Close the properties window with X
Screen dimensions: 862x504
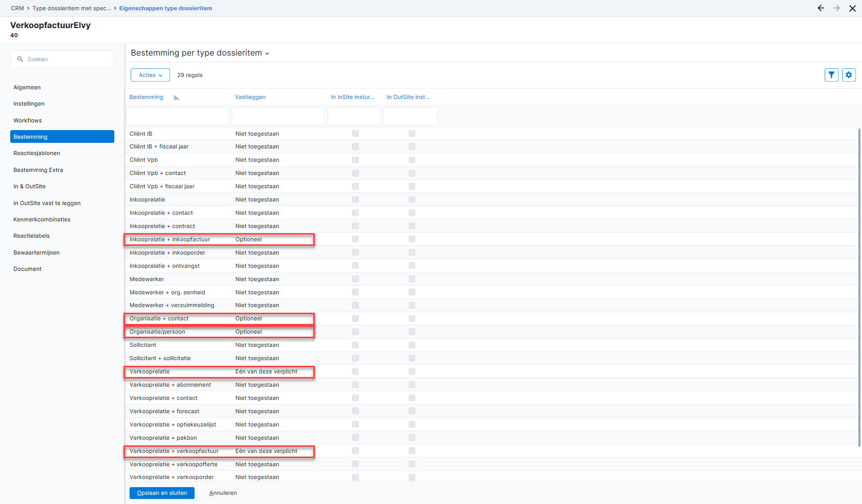(x=852, y=8)
